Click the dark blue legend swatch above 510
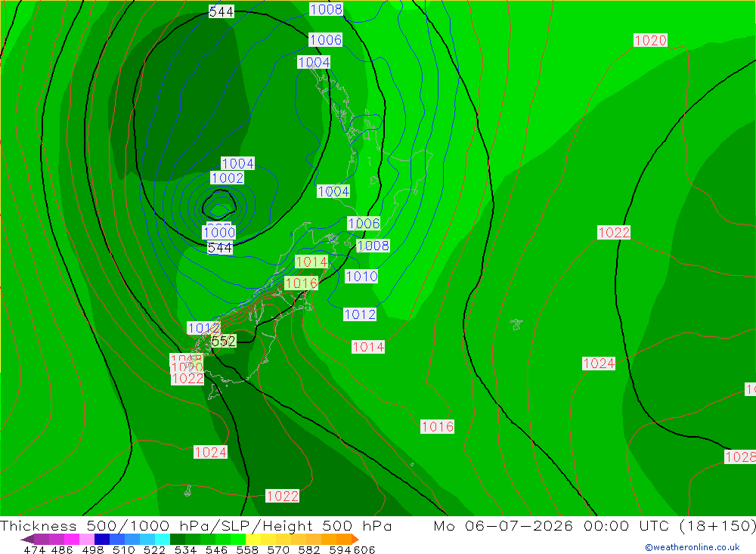 point(102,539)
